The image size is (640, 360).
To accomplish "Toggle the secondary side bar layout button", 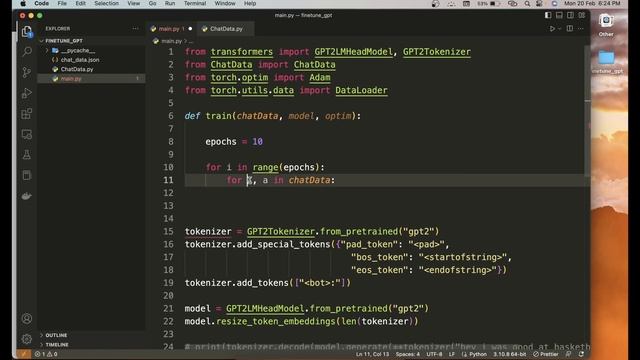I will pyautogui.click(x=570, y=15).
